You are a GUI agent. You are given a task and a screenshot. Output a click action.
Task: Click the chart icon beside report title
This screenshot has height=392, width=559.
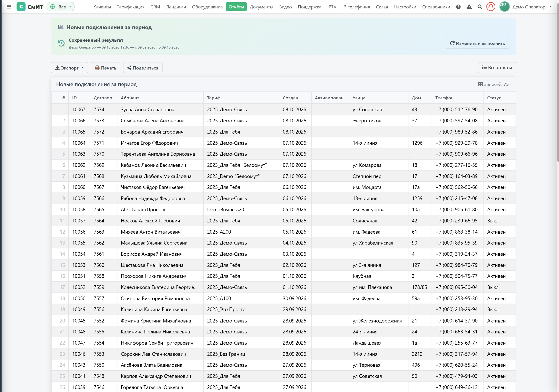pyautogui.click(x=61, y=27)
